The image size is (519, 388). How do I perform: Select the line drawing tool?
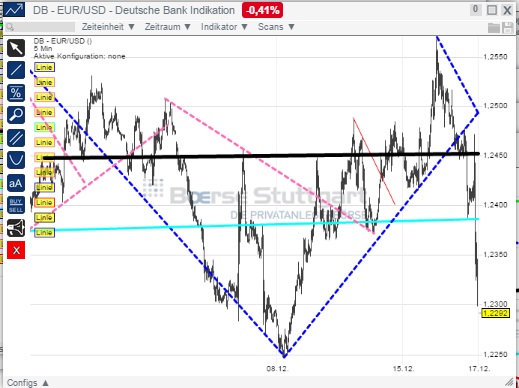click(16, 70)
